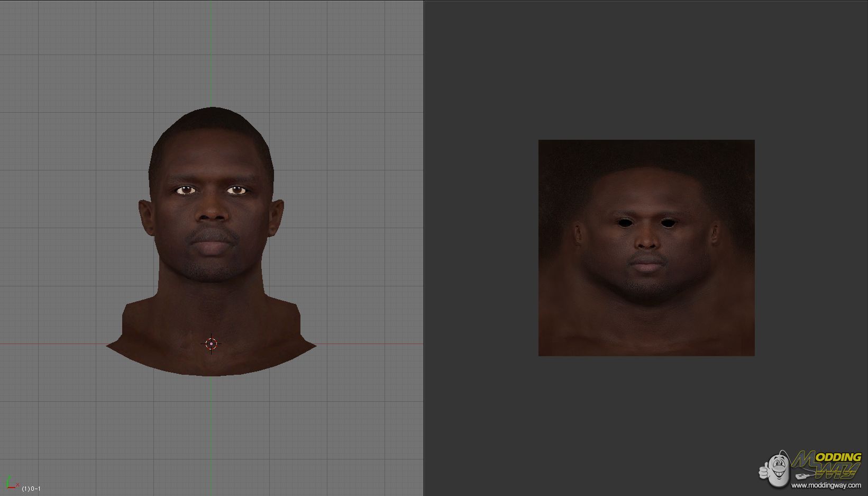The image size is (868, 496).
Task: Click the divider between viewport and image editor
Action: pos(424,248)
